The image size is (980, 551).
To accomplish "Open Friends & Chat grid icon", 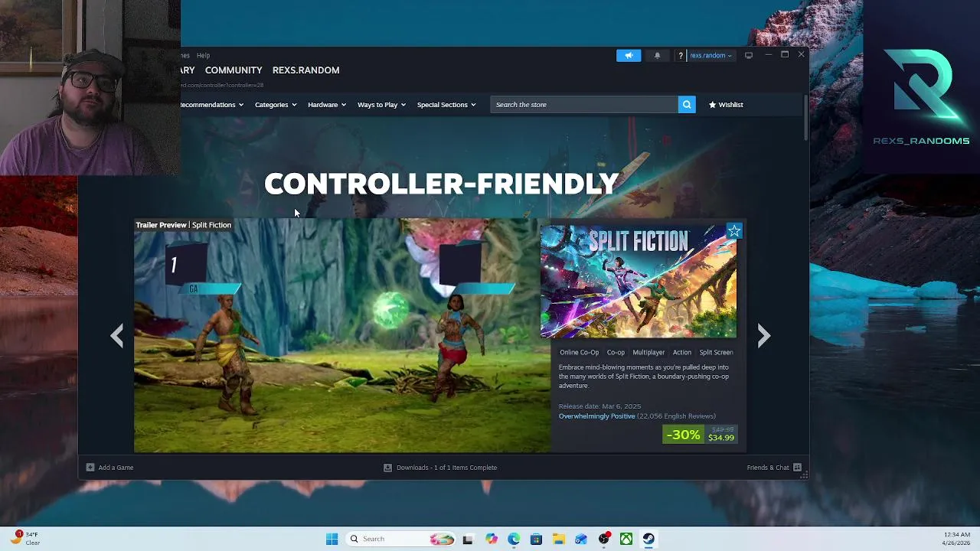I will point(797,468).
